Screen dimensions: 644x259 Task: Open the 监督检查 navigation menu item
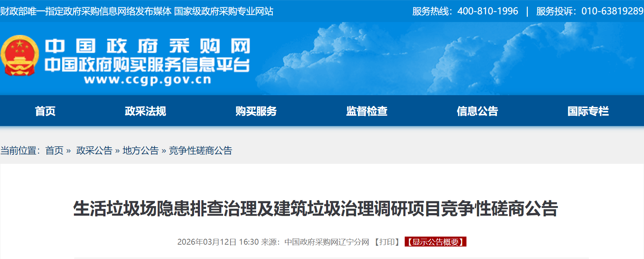(367, 111)
